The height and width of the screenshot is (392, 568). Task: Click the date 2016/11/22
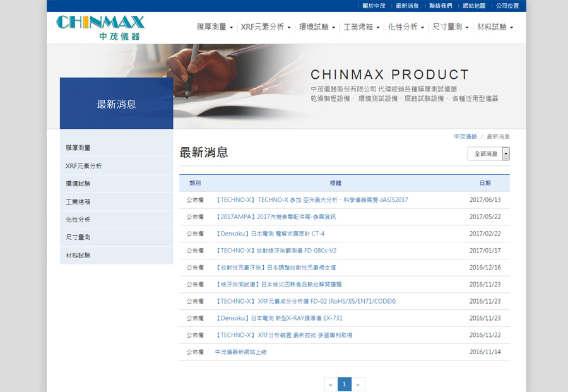click(485, 335)
